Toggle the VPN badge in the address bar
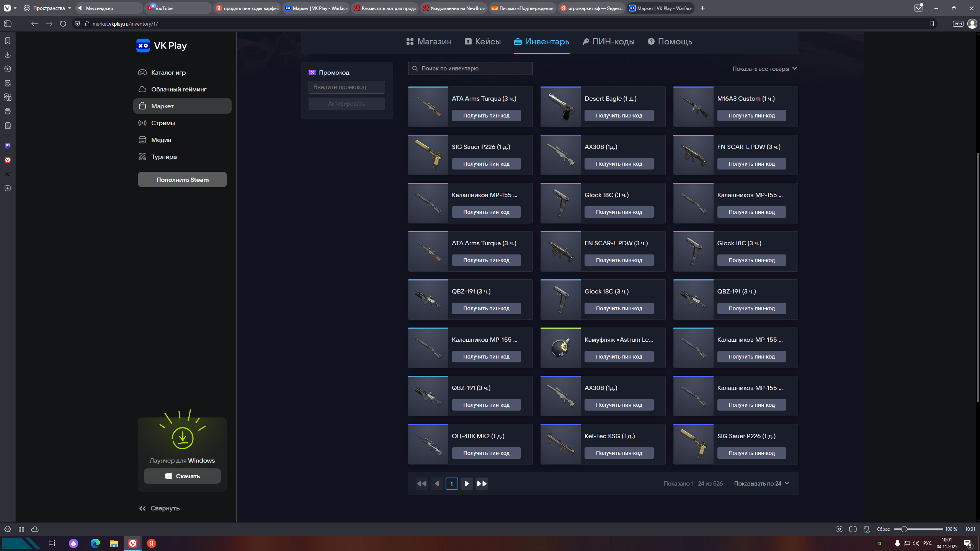The image size is (980, 551). 958,23
